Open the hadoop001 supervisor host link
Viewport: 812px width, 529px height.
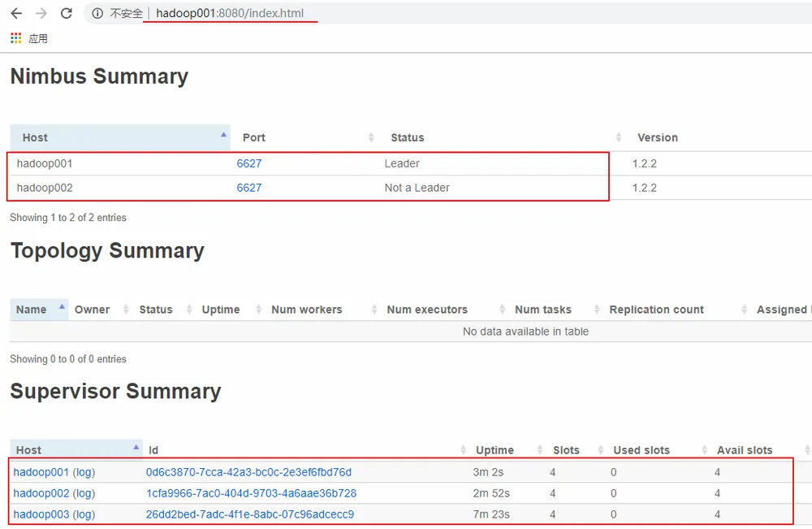coord(41,472)
